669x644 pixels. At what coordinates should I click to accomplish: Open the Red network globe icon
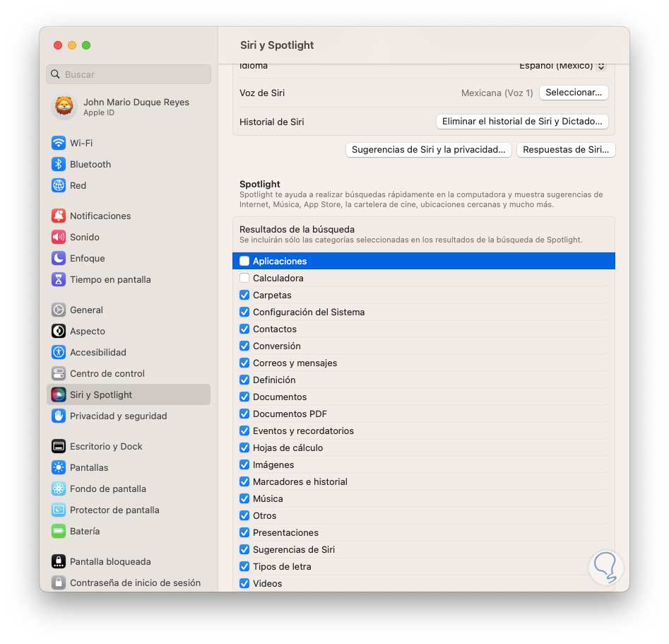pyautogui.click(x=59, y=185)
